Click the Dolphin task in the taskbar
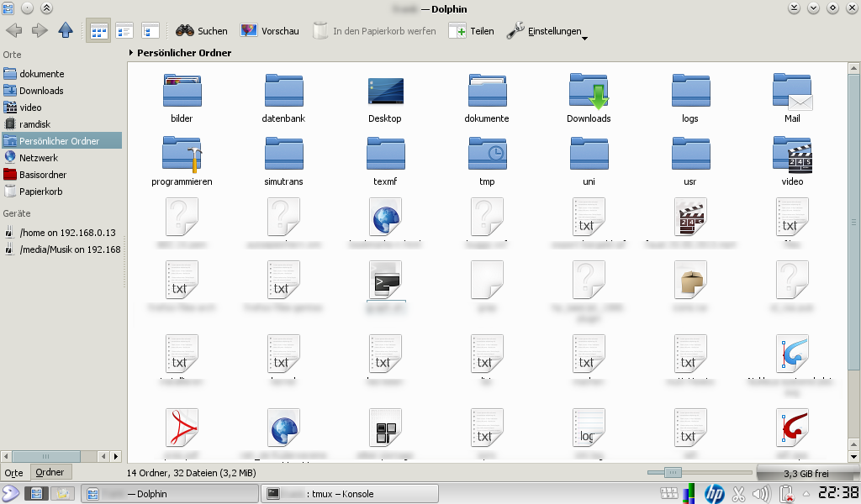Image resolution: width=861 pixels, height=504 pixels. click(x=170, y=494)
